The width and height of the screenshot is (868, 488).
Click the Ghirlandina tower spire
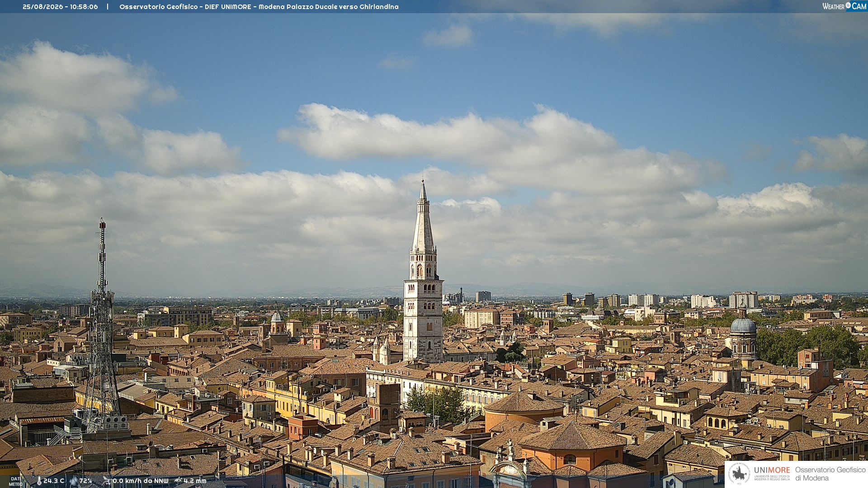coord(423,217)
